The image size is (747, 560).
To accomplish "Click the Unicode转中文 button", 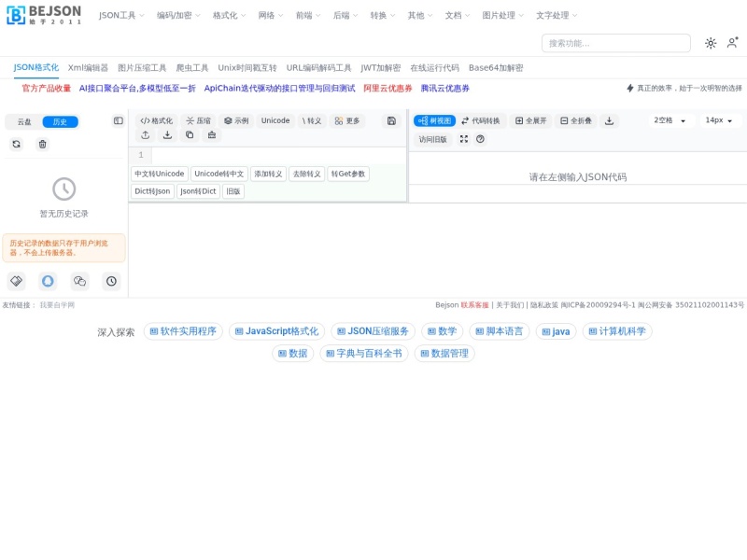I will tap(219, 174).
